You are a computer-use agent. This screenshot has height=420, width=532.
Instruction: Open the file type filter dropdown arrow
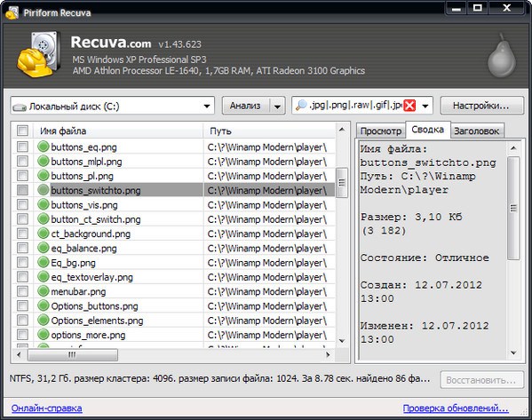point(425,107)
